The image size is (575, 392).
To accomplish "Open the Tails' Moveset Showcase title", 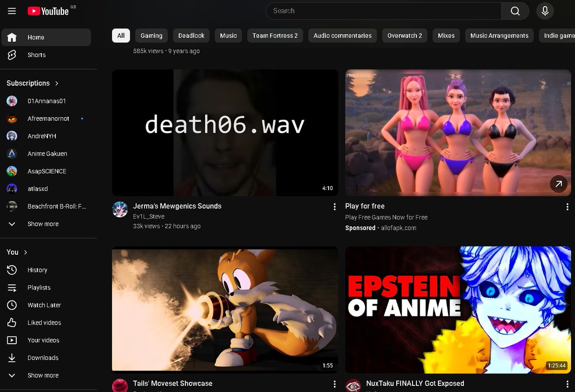I will point(172,383).
